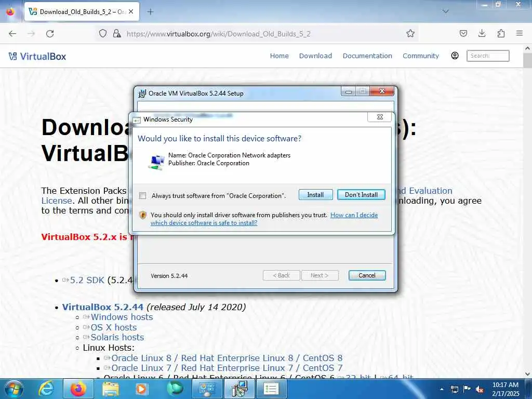Image resolution: width=532 pixels, height=399 pixels.
Task: Click the green round taskbar icon
Action: point(175,389)
